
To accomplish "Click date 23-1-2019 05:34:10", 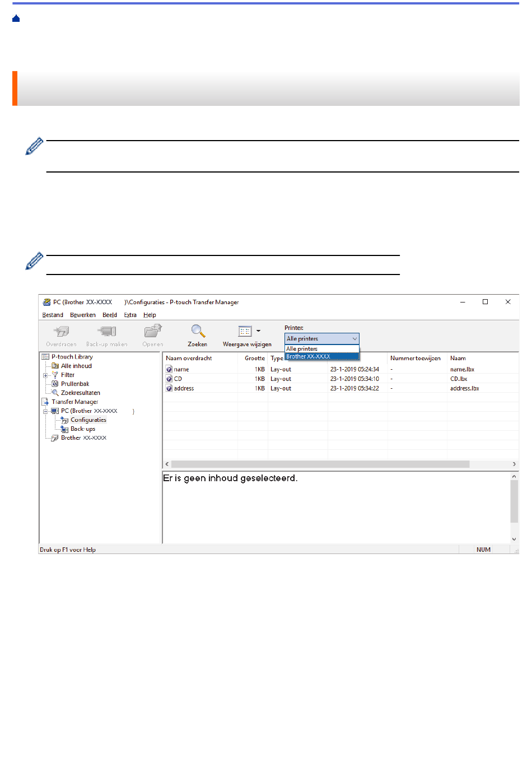I will [x=354, y=379].
